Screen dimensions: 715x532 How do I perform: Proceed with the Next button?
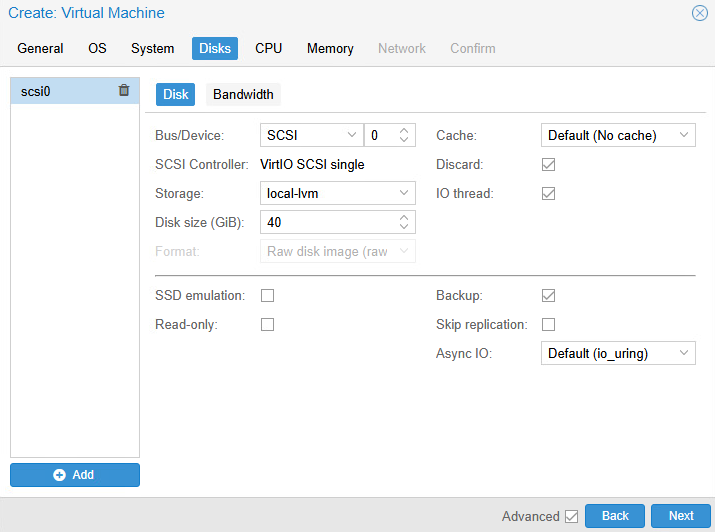(681, 516)
